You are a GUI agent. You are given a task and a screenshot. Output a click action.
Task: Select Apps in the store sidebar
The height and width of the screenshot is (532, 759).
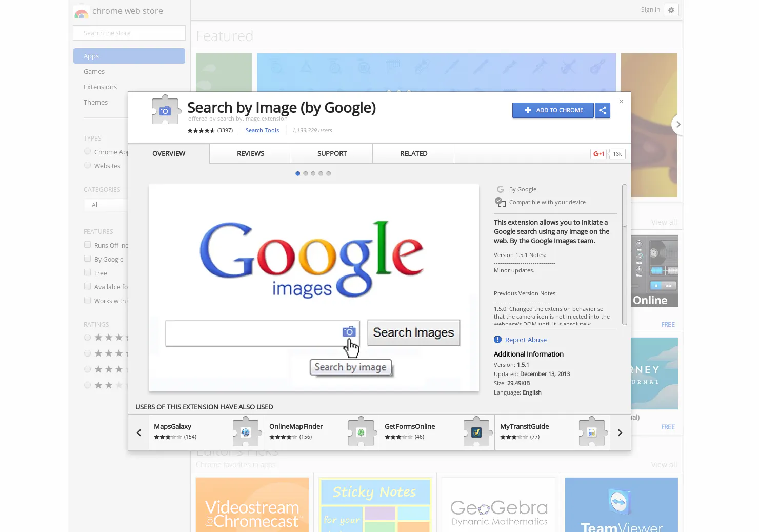(129, 56)
